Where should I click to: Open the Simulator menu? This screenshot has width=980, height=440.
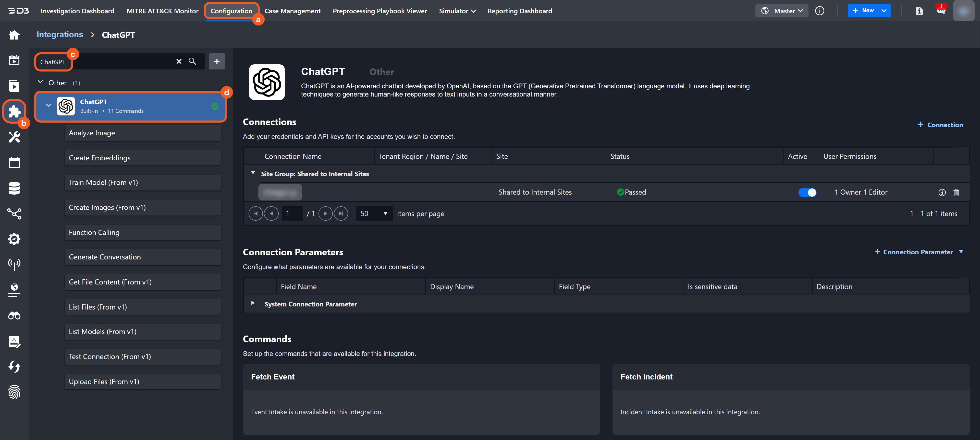tap(457, 11)
